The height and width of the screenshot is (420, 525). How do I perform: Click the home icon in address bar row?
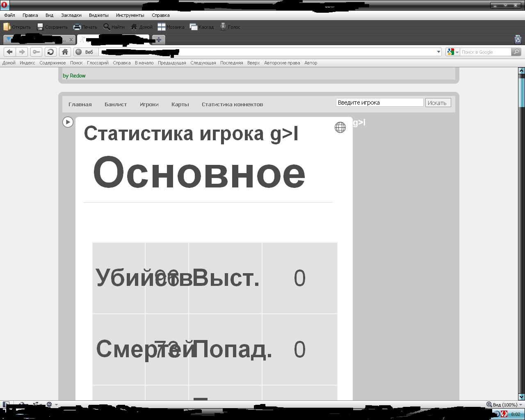pos(65,52)
